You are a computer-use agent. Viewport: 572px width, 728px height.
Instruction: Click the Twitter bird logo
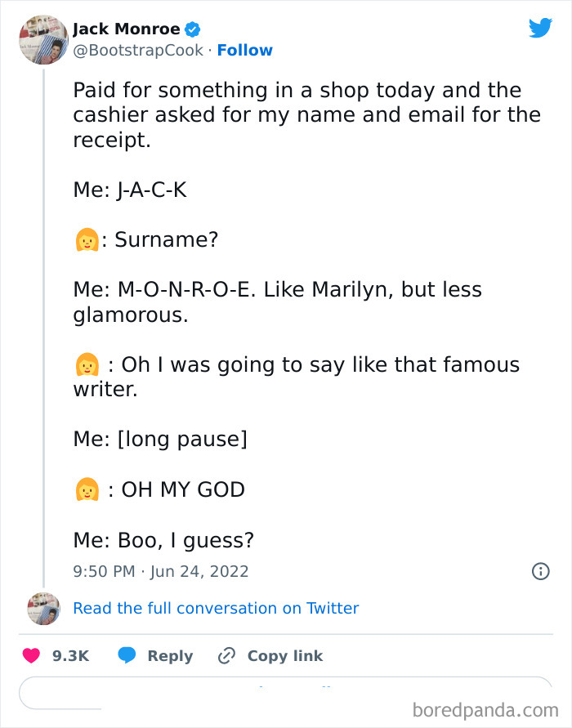[x=540, y=29]
